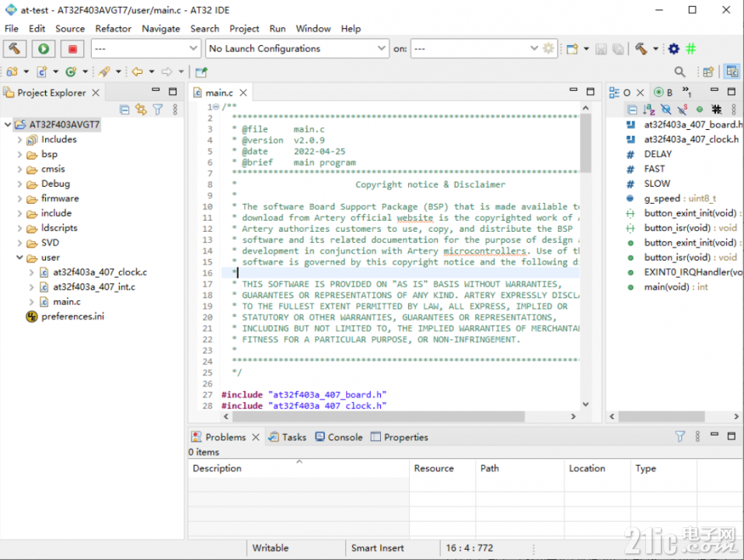Screen dimensions: 744x560
Task: Switch to the Properties tab
Action: pyautogui.click(x=400, y=436)
